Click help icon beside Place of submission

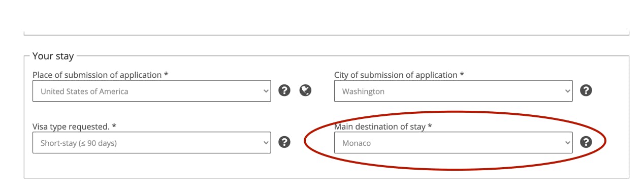(x=284, y=90)
